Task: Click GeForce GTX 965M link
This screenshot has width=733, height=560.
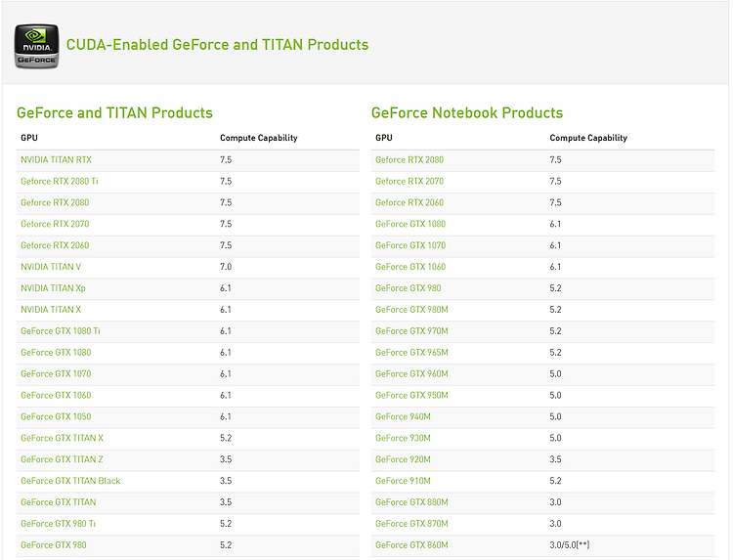Action: point(411,353)
